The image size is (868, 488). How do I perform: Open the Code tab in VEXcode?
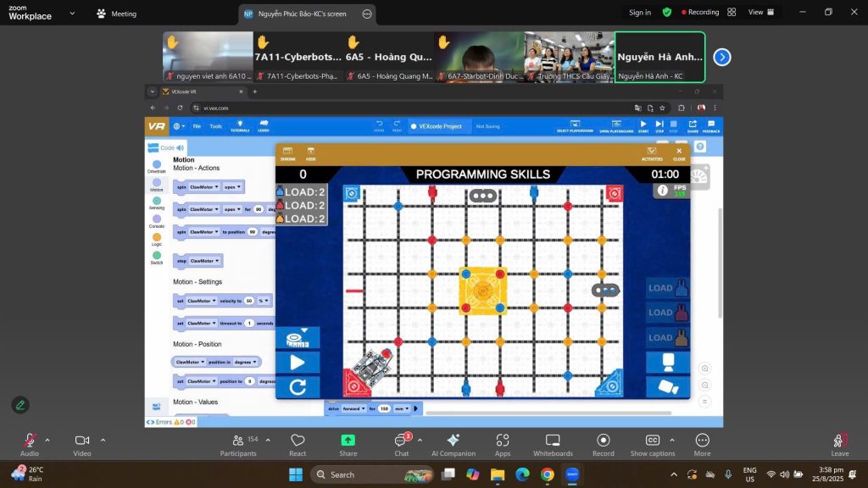tap(166, 147)
